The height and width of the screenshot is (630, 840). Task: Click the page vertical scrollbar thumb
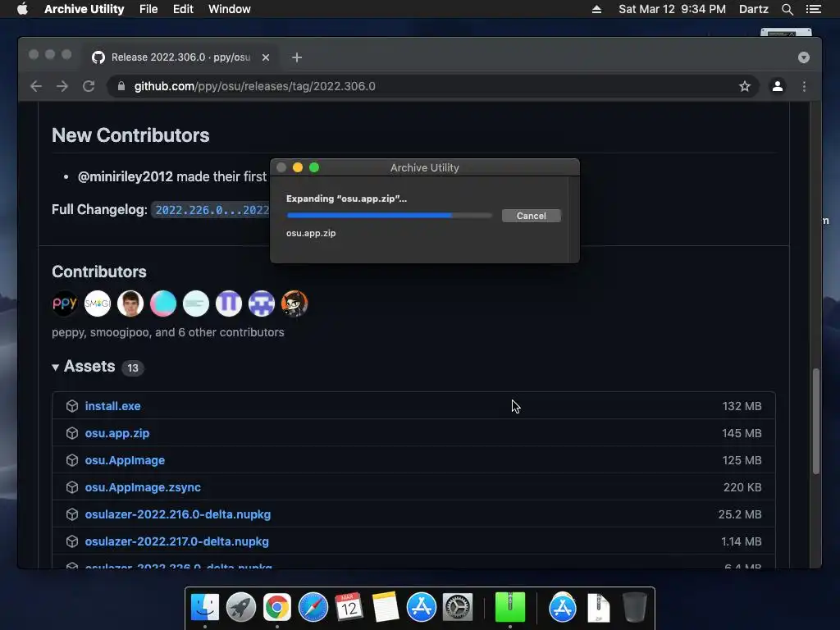(x=815, y=421)
